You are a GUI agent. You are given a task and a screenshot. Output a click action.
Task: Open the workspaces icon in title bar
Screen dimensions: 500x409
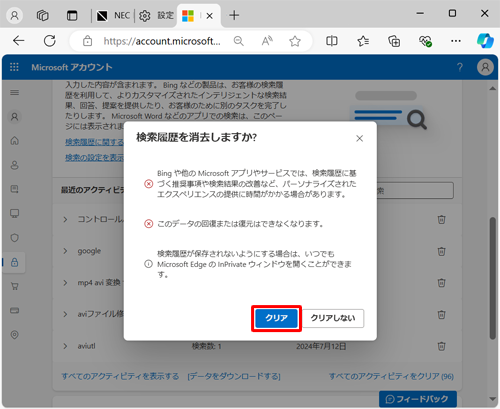tap(43, 15)
